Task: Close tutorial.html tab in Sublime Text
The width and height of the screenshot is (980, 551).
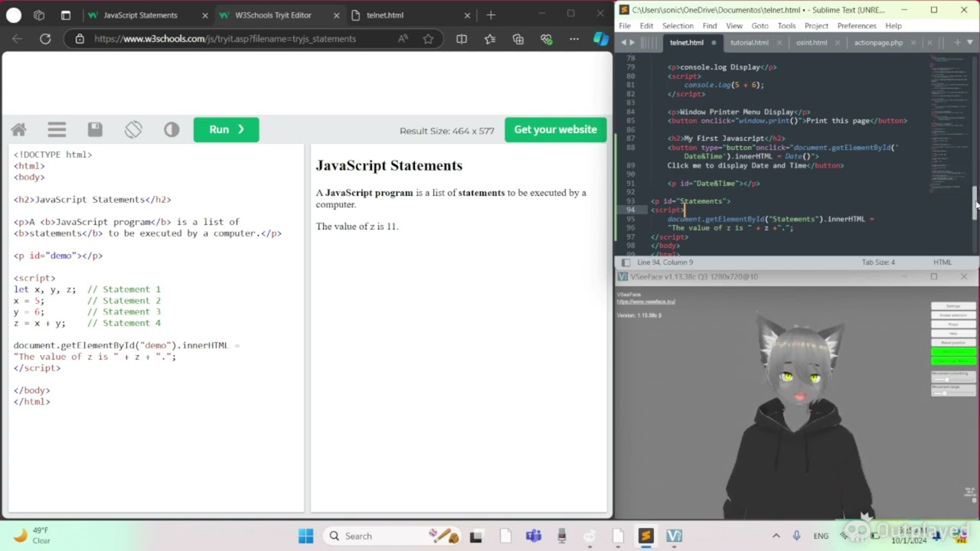Action: click(778, 43)
